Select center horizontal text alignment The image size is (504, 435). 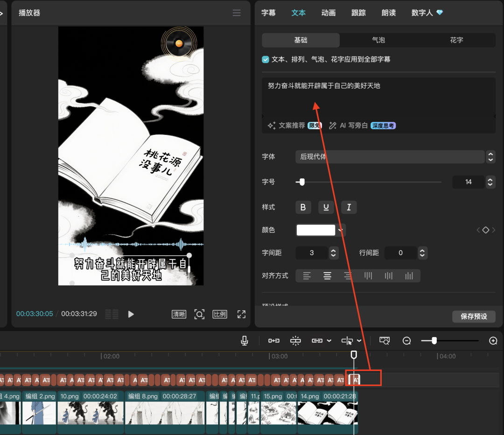pos(327,276)
